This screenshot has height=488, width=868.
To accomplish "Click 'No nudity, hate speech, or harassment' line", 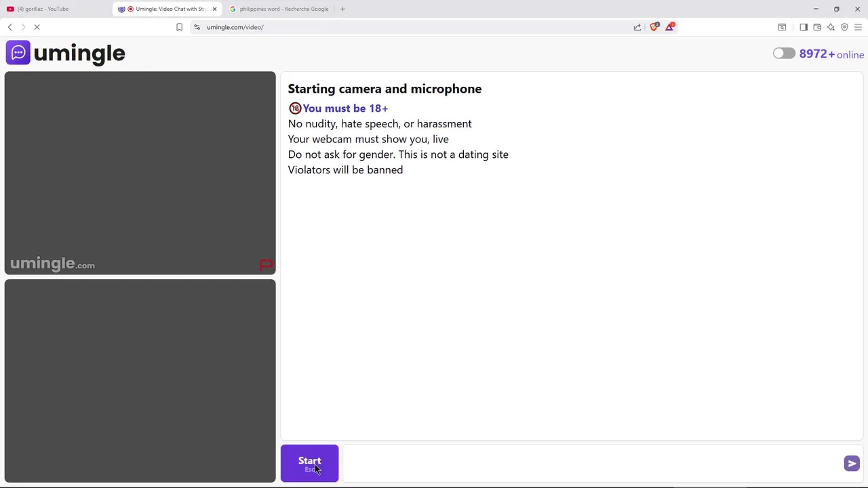I will click(x=380, y=123).
